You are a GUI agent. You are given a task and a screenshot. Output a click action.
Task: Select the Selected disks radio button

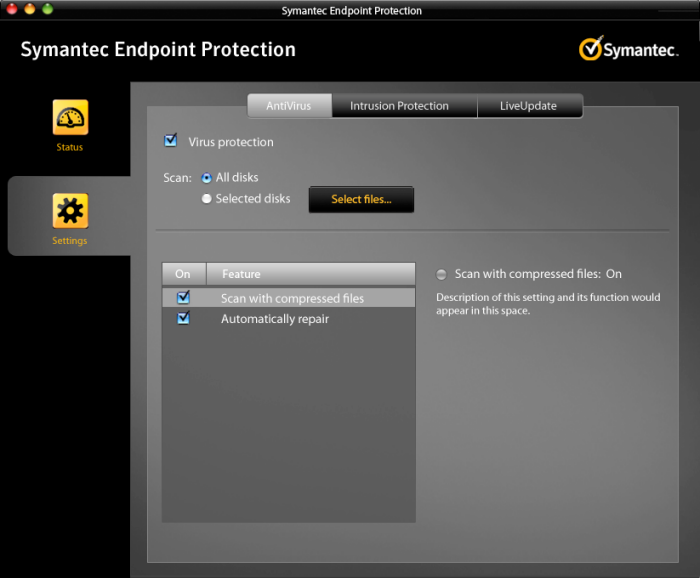point(206,199)
